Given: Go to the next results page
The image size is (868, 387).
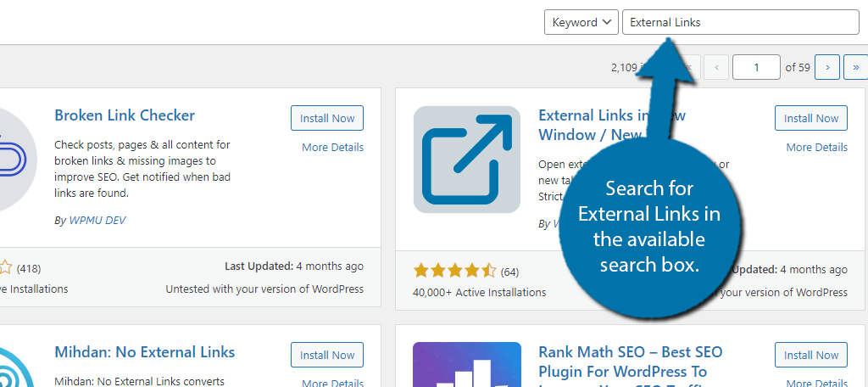Looking at the screenshot, I should tap(827, 67).
